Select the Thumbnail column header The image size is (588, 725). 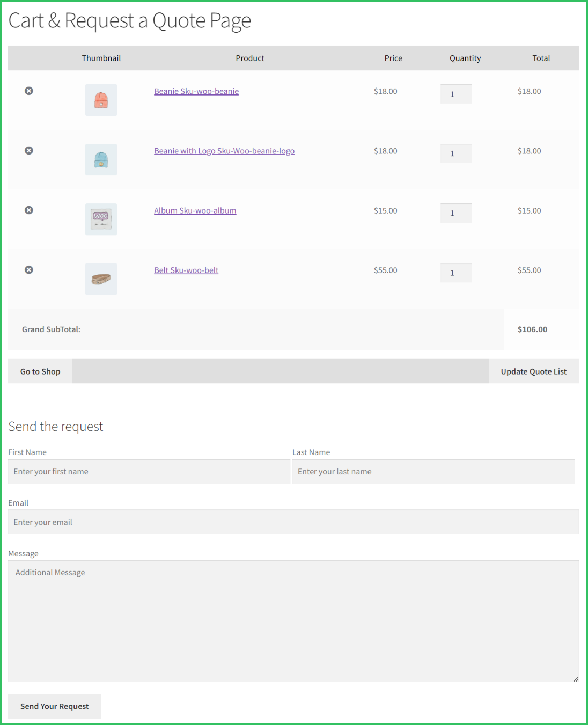point(101,58)
